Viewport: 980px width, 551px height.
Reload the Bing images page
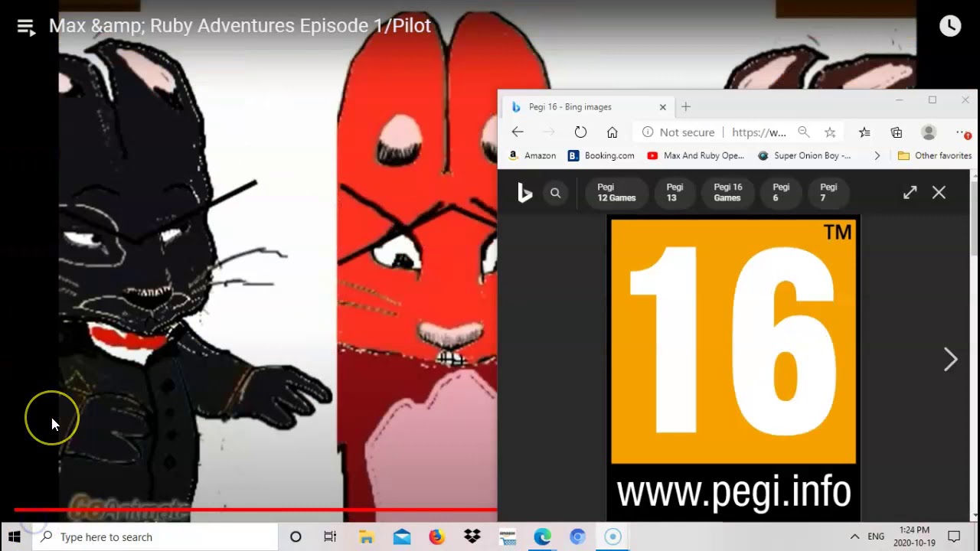coord(580,132)
